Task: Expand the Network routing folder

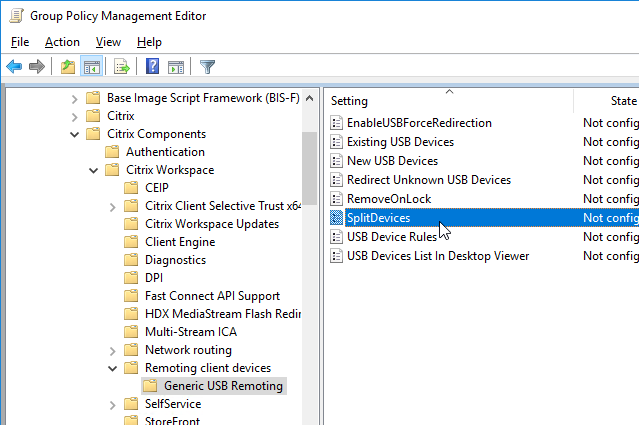Action: 113,350
